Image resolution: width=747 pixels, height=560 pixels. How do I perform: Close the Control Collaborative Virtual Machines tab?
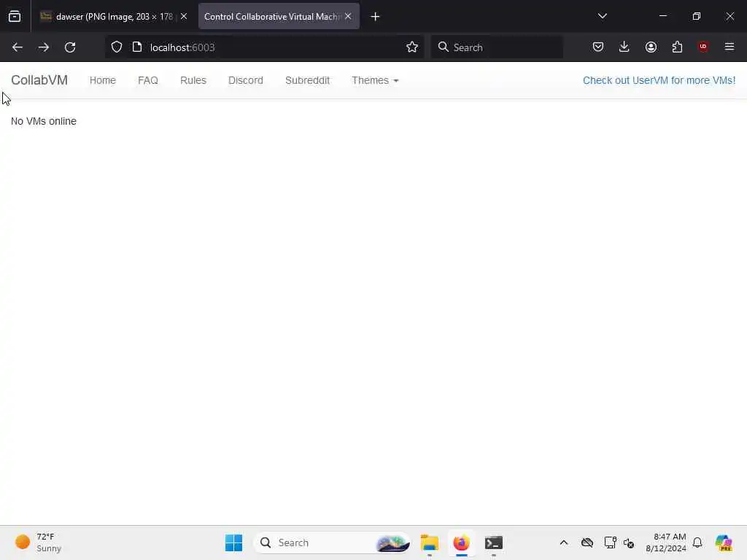pyautogui.click(x=348, y=17)
